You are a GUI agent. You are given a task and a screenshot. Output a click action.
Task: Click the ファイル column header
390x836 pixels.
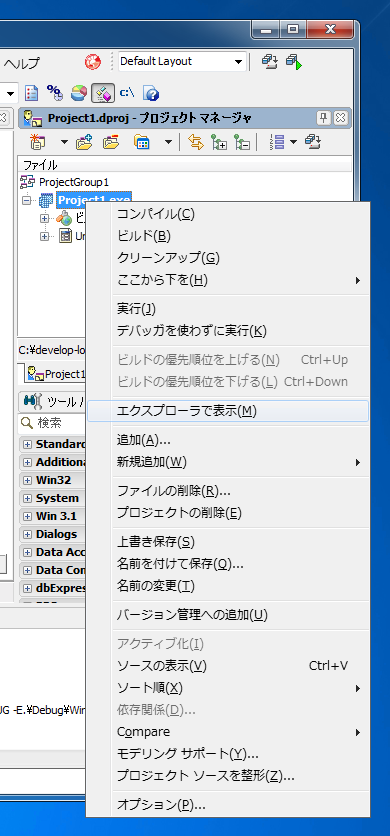click(185, 165)
